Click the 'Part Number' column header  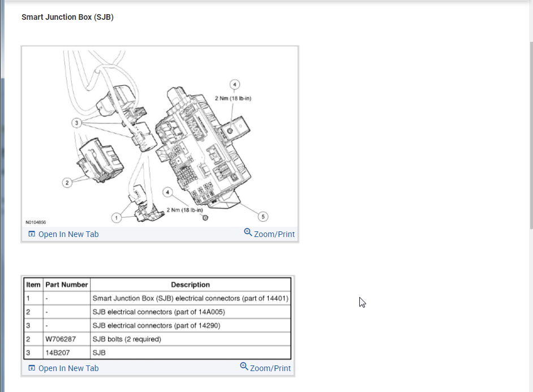pos(67,285)
